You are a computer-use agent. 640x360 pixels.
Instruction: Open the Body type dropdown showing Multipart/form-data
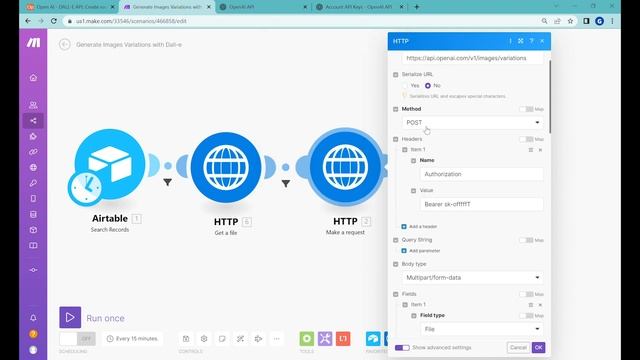[x=472, y=278]
